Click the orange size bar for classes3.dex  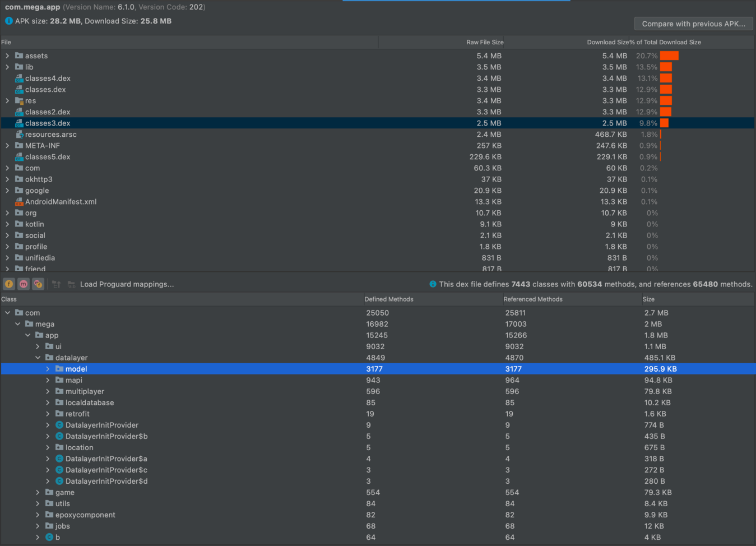tap(664, 123)
